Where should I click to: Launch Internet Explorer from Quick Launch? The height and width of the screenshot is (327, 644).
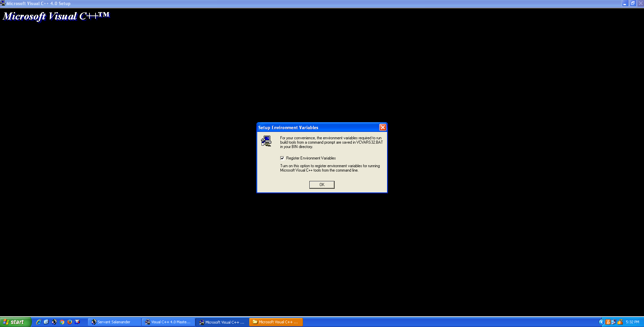(39, 322)
